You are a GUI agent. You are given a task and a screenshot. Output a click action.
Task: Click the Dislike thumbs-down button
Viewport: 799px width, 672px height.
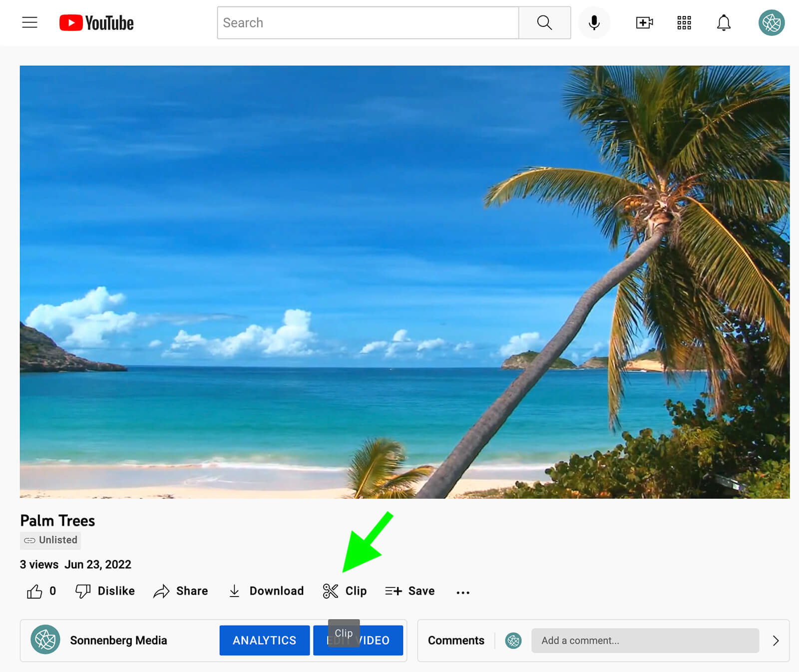tap(105, 591)
